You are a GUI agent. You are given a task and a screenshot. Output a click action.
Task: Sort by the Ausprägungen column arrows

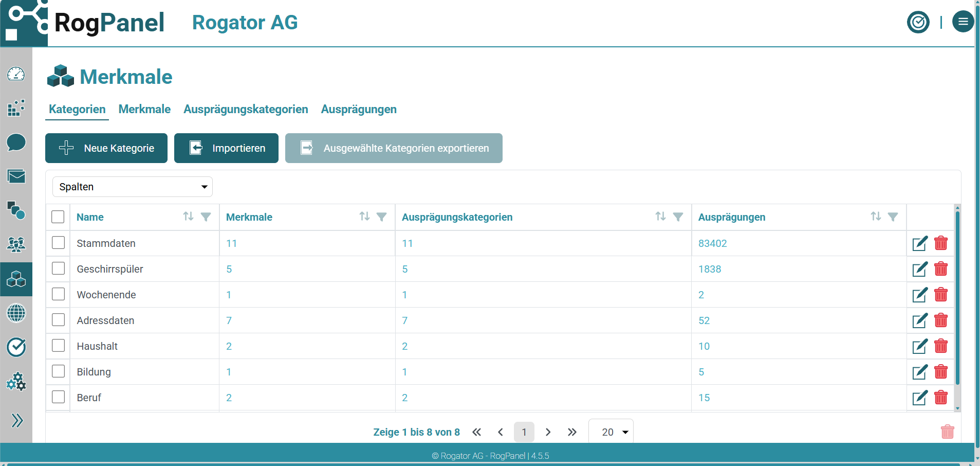pos(876,217)
